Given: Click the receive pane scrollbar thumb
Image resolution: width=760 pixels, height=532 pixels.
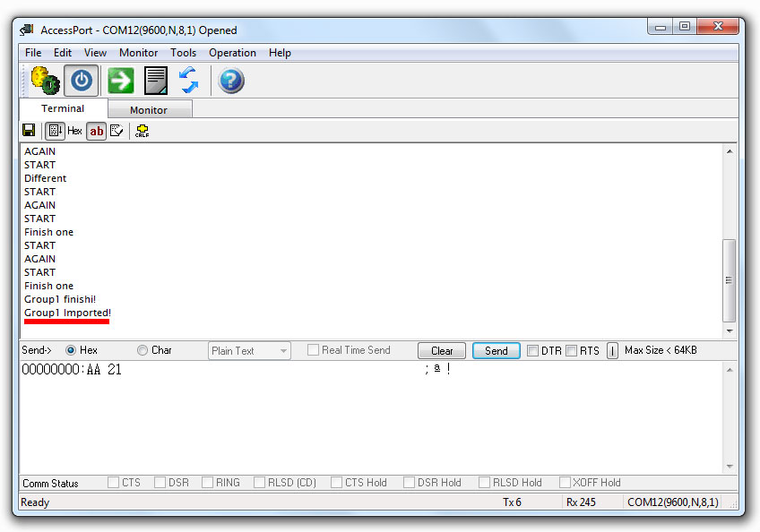Looking at the screenshot, I should point(729,280).
